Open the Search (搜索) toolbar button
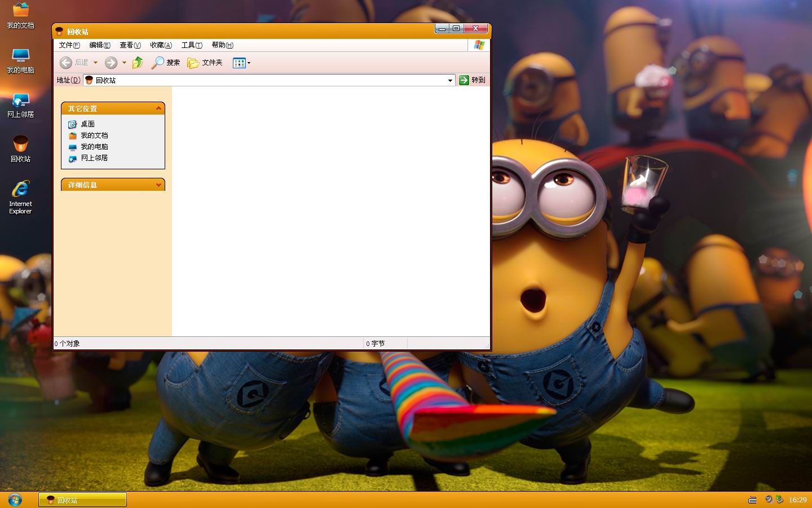Screen dimensions: 812x508 (x=166, y=63)
